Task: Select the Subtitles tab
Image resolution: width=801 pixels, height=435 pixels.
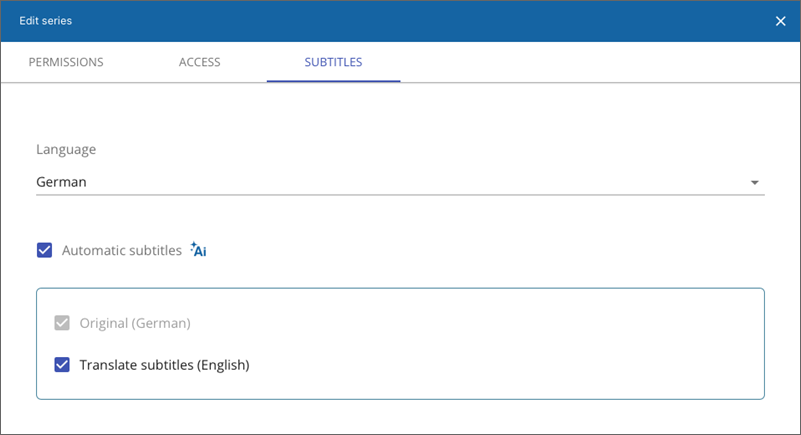Action: pyautogui.click(x=333, y=62)
